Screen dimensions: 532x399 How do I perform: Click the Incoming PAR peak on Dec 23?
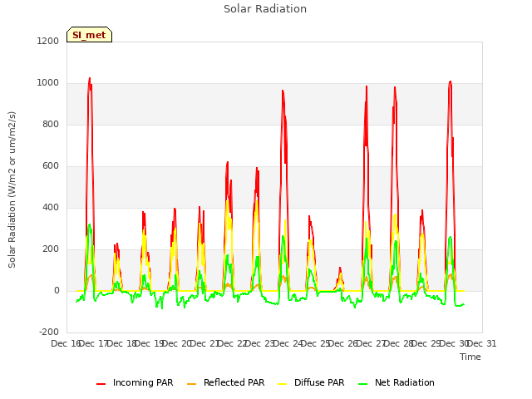point(283,91)
